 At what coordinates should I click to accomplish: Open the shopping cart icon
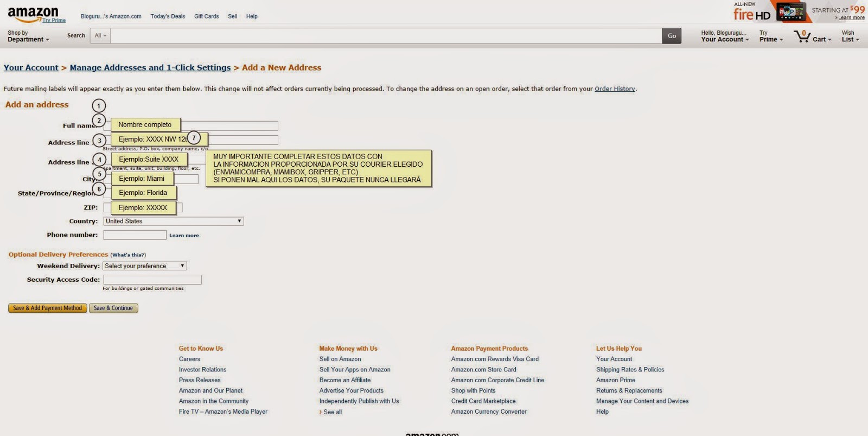pos(802,36)
